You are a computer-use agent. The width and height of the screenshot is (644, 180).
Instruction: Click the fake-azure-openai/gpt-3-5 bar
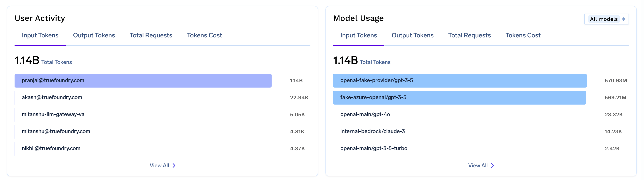[x=460, y=97]
